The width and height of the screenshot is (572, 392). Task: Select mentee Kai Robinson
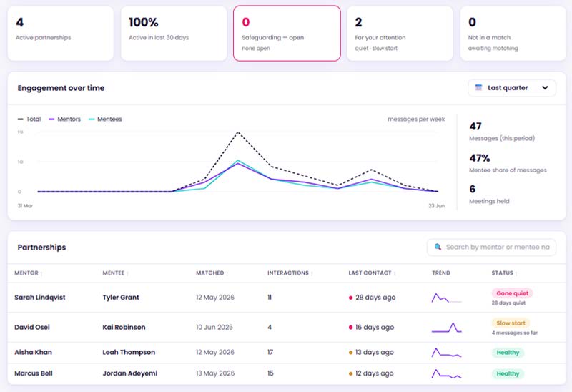point(124,328)
